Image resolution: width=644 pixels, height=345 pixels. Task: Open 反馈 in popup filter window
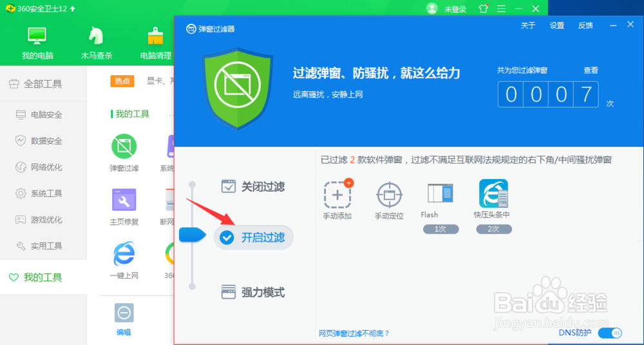pos(585,26)
